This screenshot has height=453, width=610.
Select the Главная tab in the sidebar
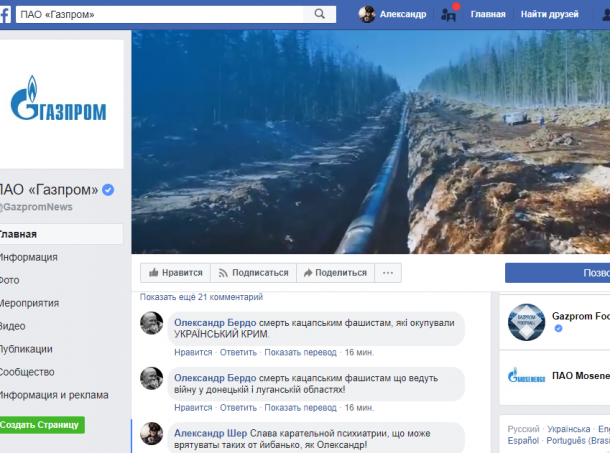(x=61, y=234)
